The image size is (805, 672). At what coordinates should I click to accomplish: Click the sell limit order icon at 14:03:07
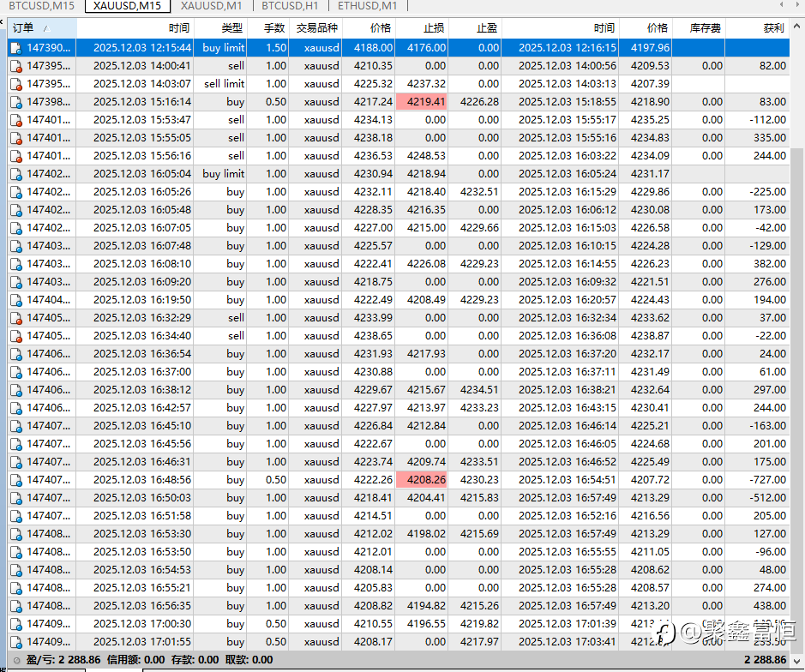pos(16,84)
